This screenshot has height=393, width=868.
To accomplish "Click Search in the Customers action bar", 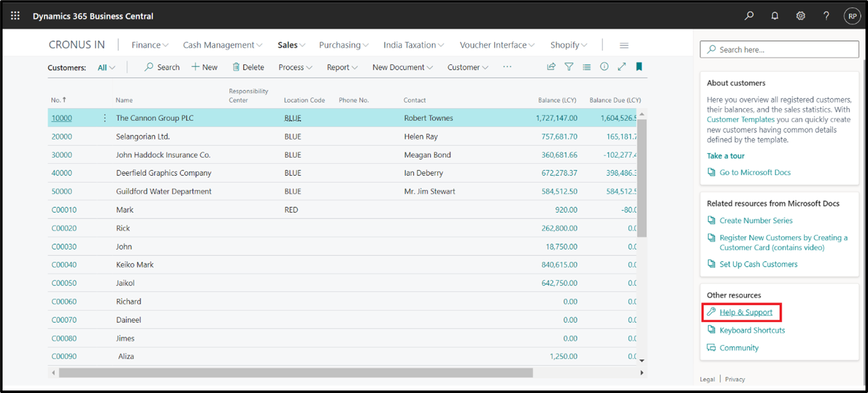I will coord(162,67).
